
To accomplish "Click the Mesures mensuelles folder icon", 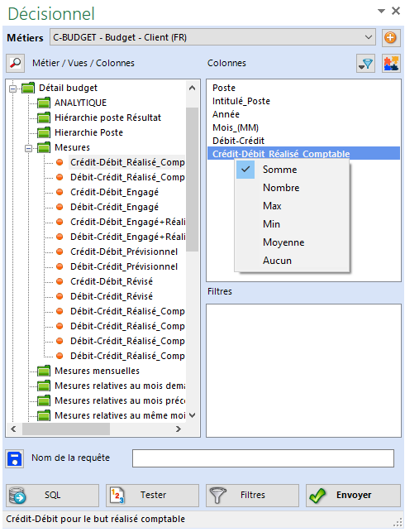I will pos(44,371).
